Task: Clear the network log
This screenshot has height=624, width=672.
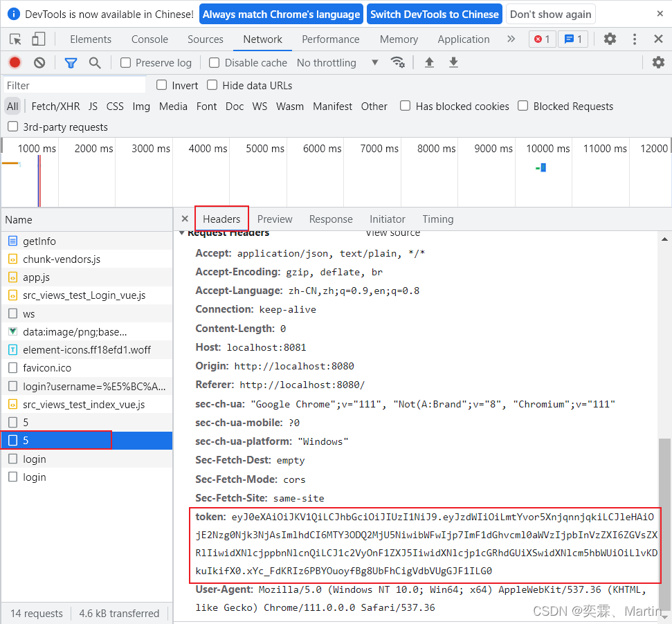Action: (39, 63)
